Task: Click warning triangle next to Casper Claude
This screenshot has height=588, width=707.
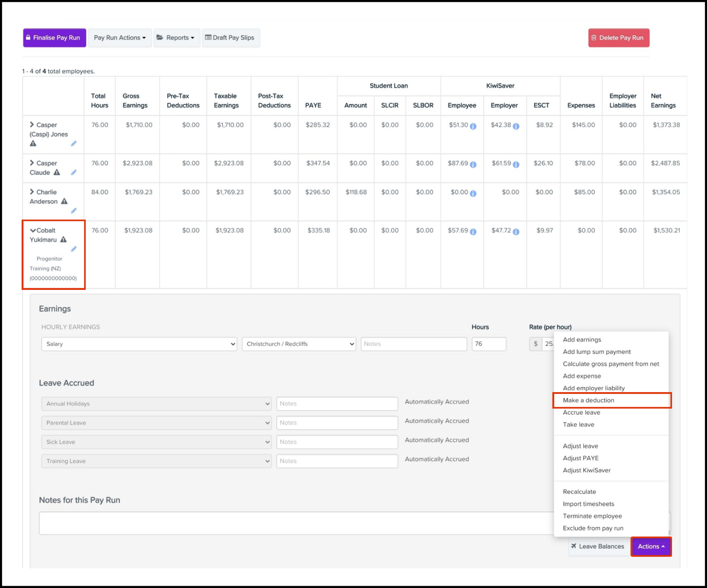Action: (57, 172)
